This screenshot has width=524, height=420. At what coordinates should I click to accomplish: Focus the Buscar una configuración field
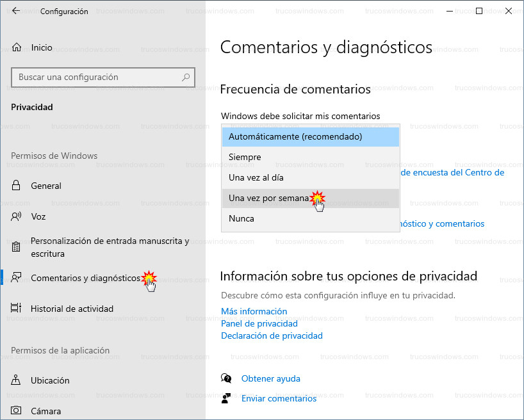[x=103, y=77]
